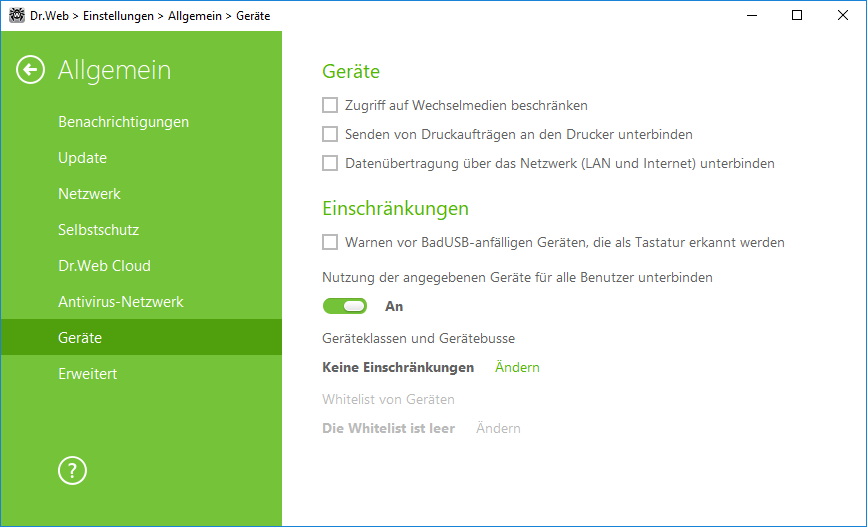Click Ändern next to Die Whitelist ist leer

pyautogui.click(x=498, y=428)
